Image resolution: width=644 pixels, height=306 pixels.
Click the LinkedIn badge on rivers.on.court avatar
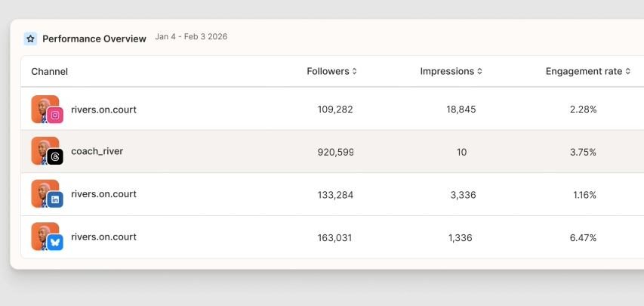[55, 199]
